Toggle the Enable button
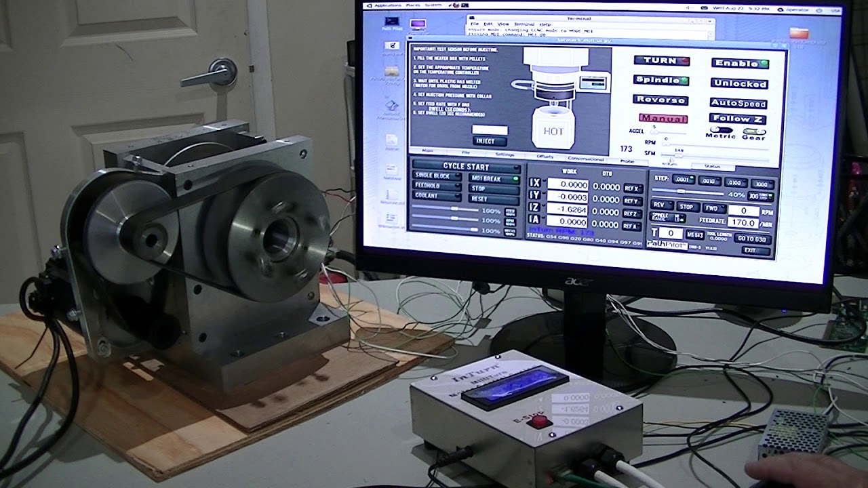Image resolution: width=868 pixels, height=488 pixels. (x=740, y=63)
